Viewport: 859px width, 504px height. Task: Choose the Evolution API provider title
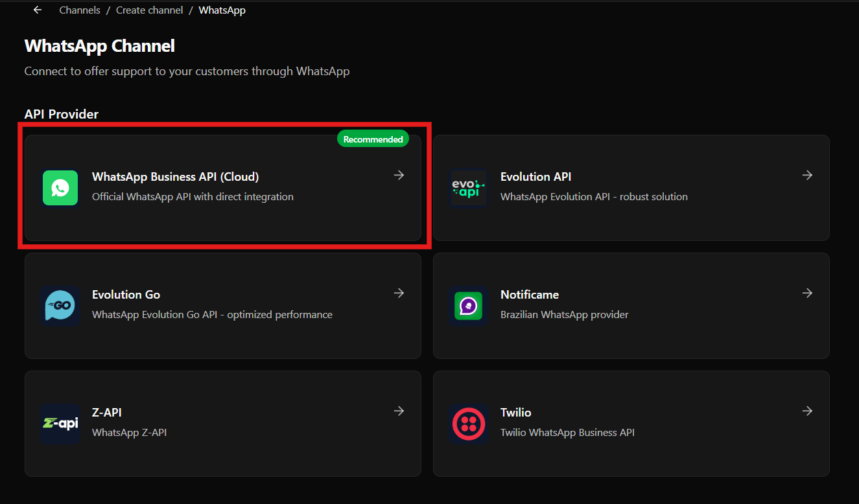(x=535, y=176)
